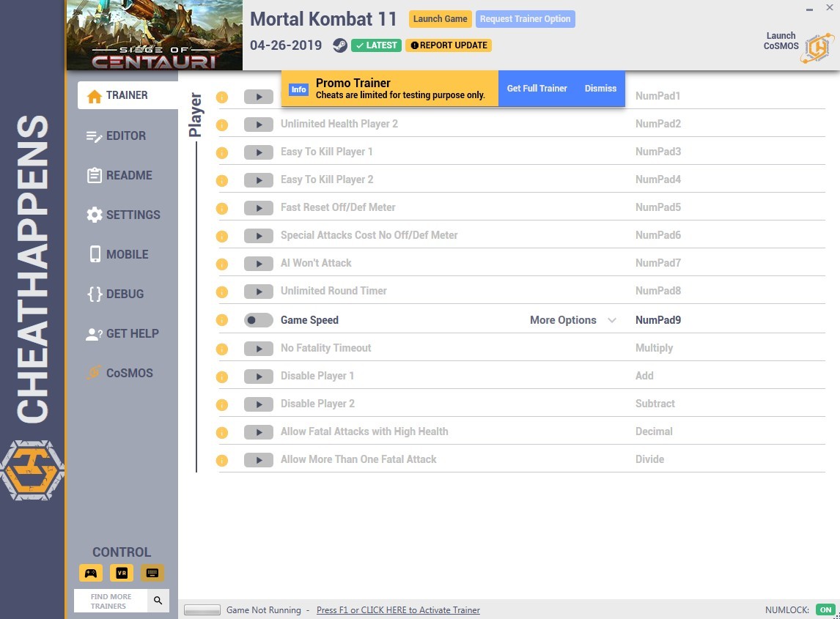Activate Disable Player 1 play toggle

tap(258, 377)
